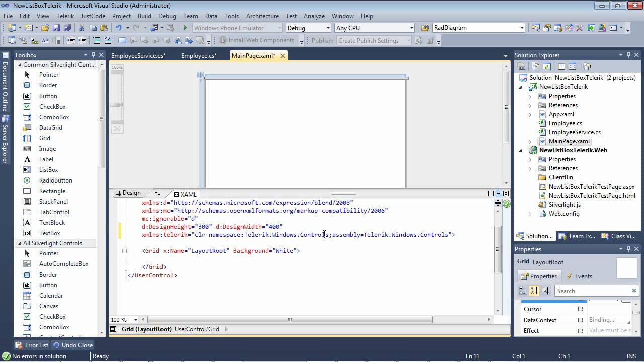Increase line indent in the text editor toolbar
The width and height of the screenshot is (644, 362).
pyautogui.click(x=82, y=41)
